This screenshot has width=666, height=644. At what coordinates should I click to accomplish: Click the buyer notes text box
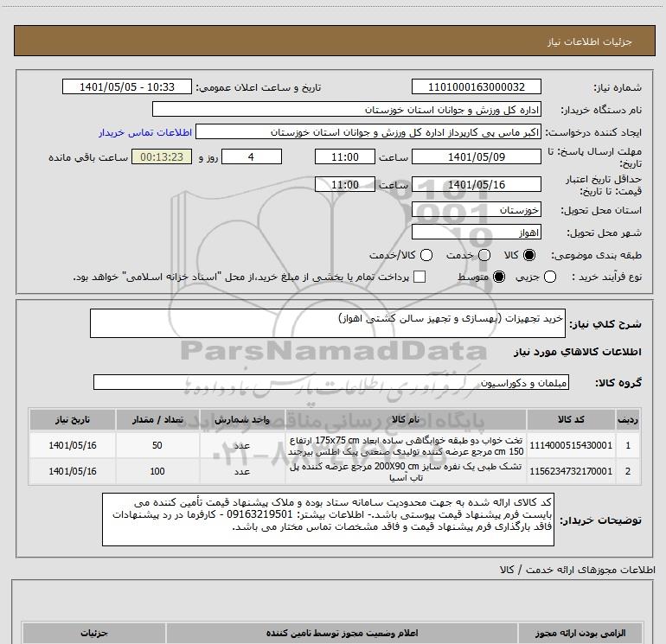coord(328,520)
